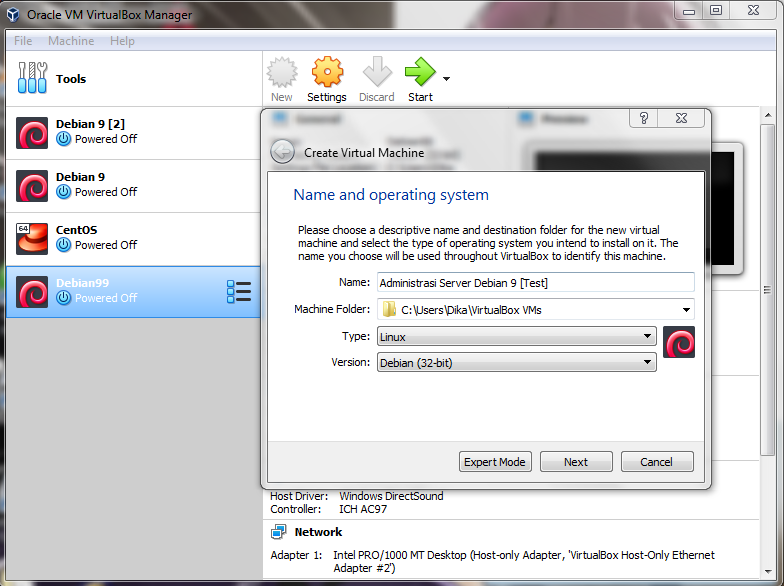The height and width of the screenshot is (586, 784).
Task: Click the Debian 9 machine icon
Action: pyautogui.click(x=32, y=186)
